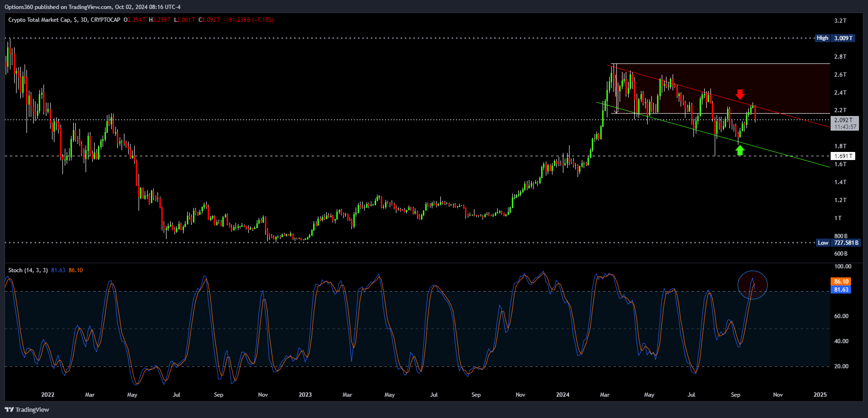Click the orange 86.10 axis label
This screenshot has height=418, width=868.
click(x=841, y=282)
